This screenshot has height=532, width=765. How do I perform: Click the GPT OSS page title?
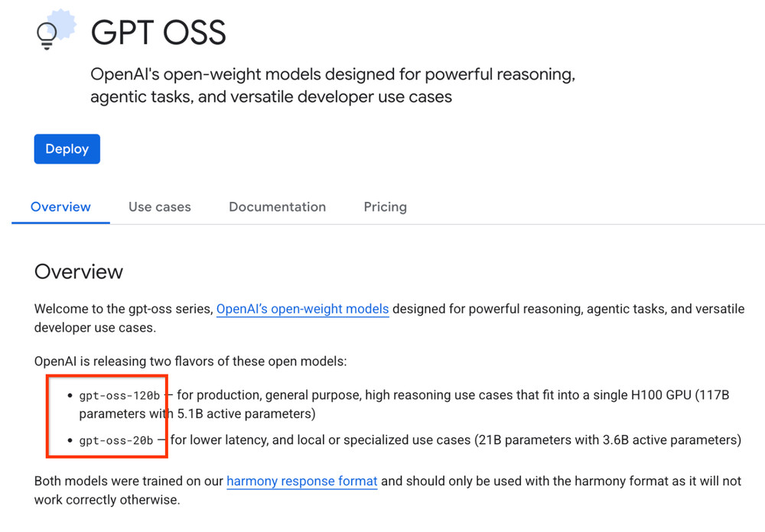coord(158,33)
